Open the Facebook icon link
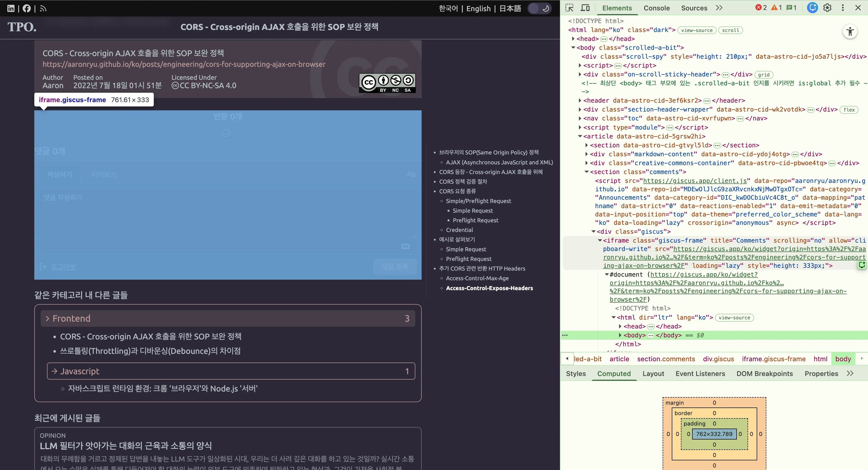 point(27,8)
